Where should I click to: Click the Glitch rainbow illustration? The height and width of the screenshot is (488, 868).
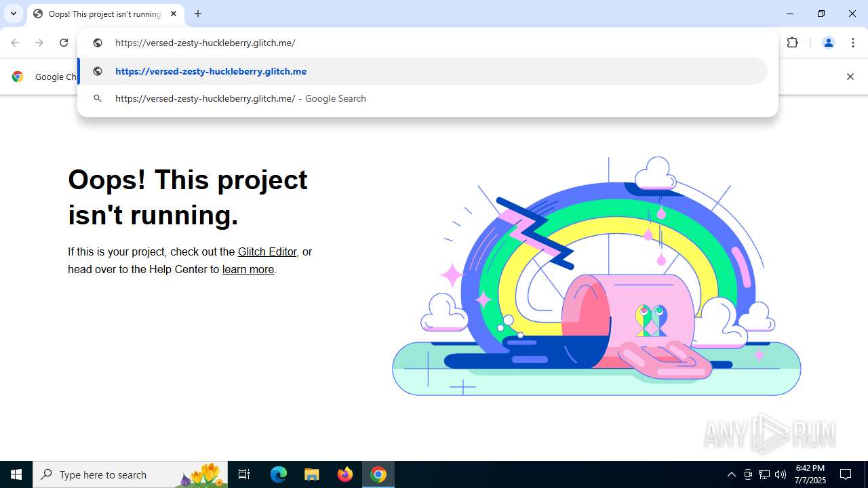point(597,277)
